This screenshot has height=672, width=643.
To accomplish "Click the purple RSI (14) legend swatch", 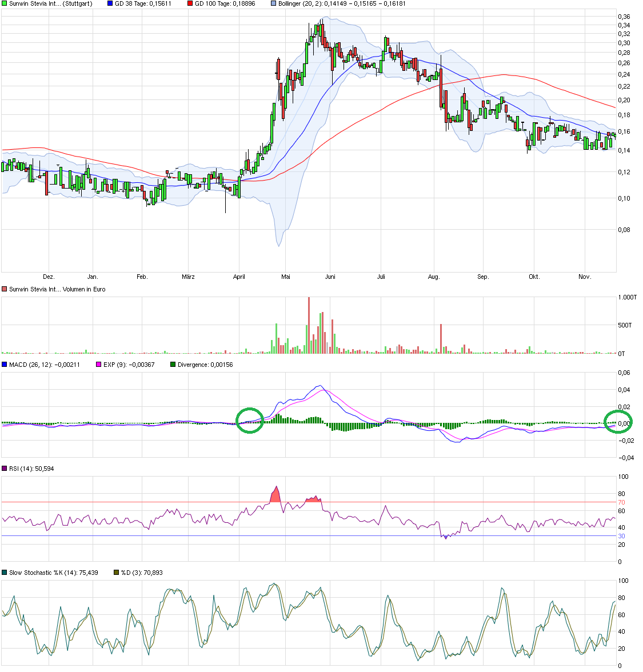I will tap(5, 469).
